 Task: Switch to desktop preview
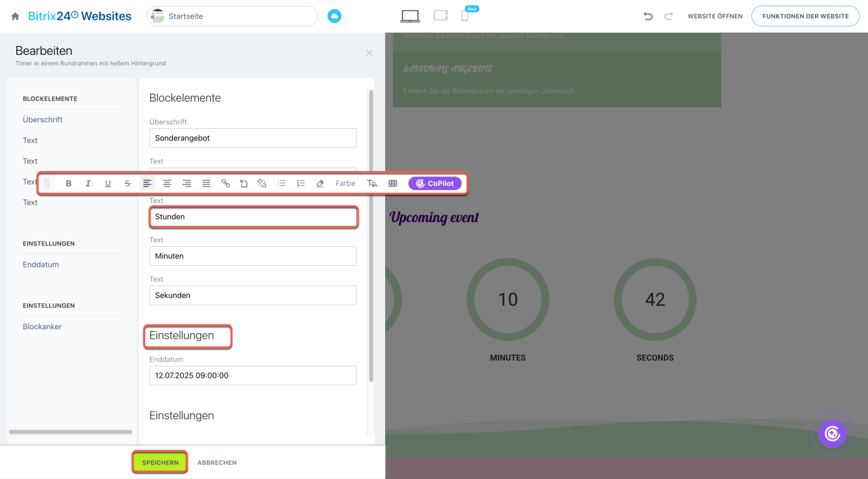tap(410, 16)
